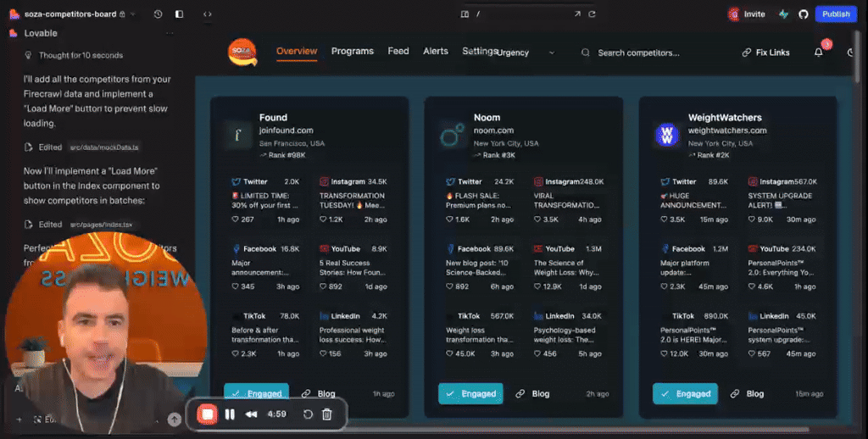Click the Found LinkedIn icon
The height and width of the screenshot is (439, 868).
tap(324, 316)
